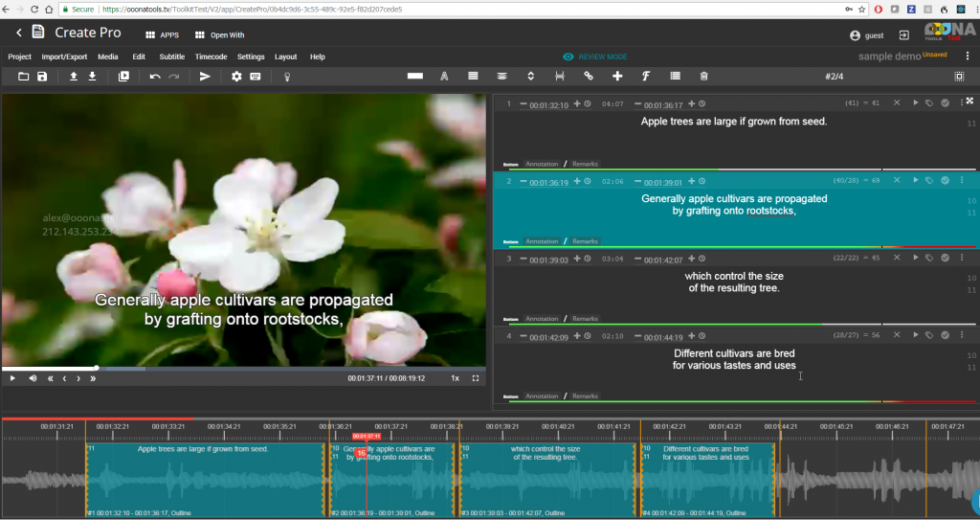Viewport: 980px width, 520px height.
Task: Toggle approved checkmark on subtitle 1
Action: pyautogui.click(x=945, y=102)
